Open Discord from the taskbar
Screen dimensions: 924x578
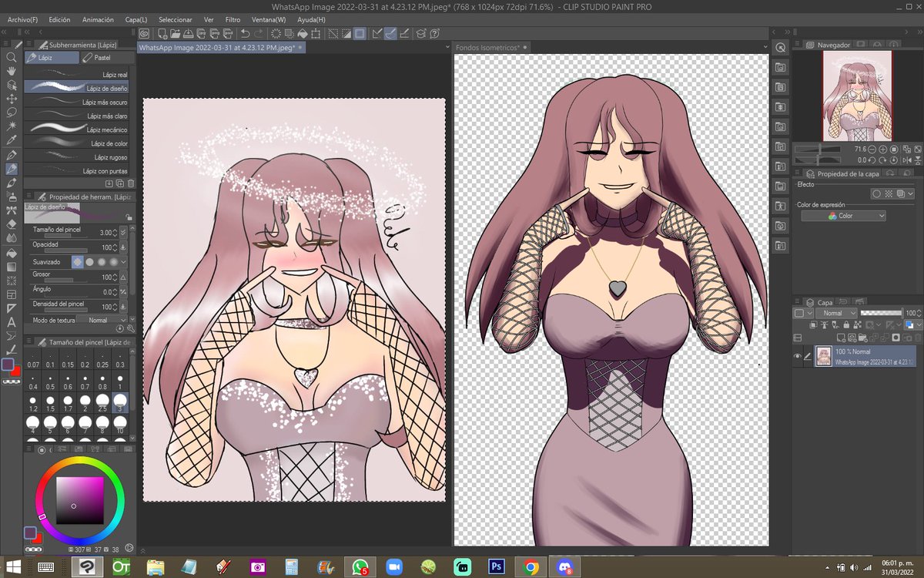click(x=564, y=566)
